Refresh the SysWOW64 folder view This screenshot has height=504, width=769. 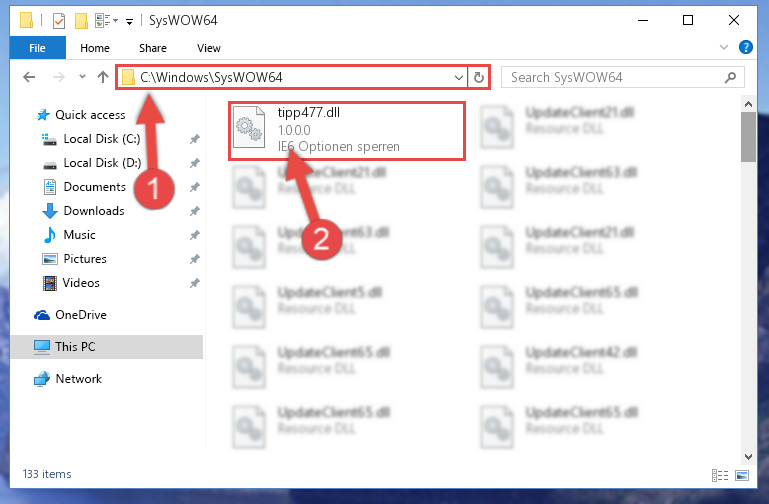479,77
